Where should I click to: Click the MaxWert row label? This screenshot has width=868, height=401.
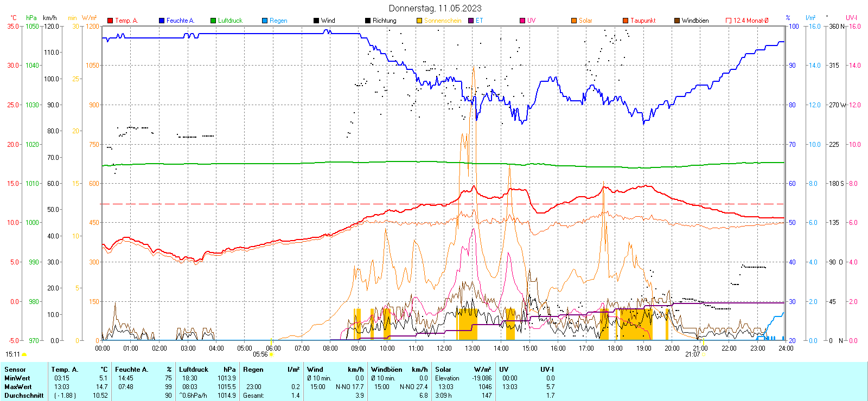[18, 387]
